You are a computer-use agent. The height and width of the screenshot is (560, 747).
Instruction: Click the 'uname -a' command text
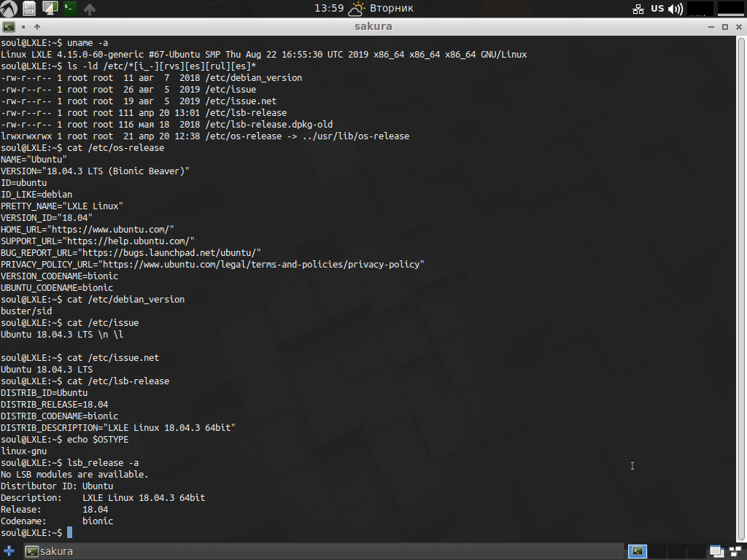(88, 42)
